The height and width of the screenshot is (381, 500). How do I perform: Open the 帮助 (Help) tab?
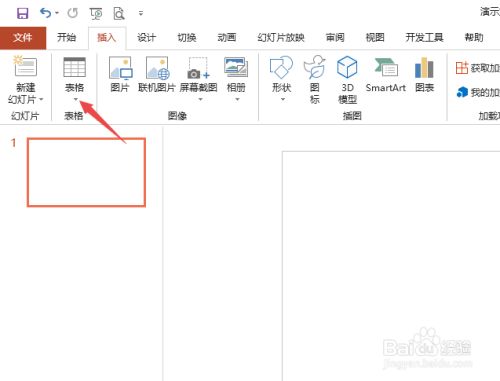point(474,38)
